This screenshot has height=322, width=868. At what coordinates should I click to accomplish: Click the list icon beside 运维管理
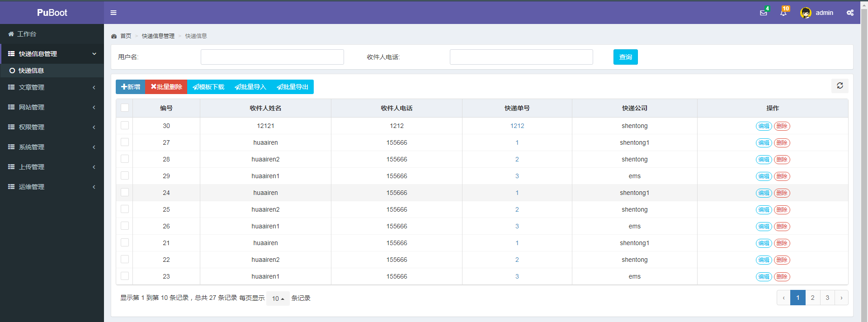[x=11, y=187]
